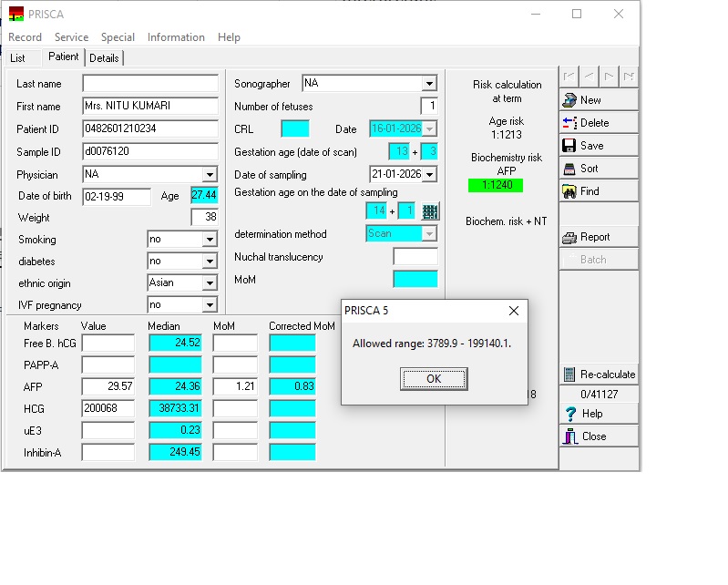
Task: Click the New record button icon
Action: 569,100
